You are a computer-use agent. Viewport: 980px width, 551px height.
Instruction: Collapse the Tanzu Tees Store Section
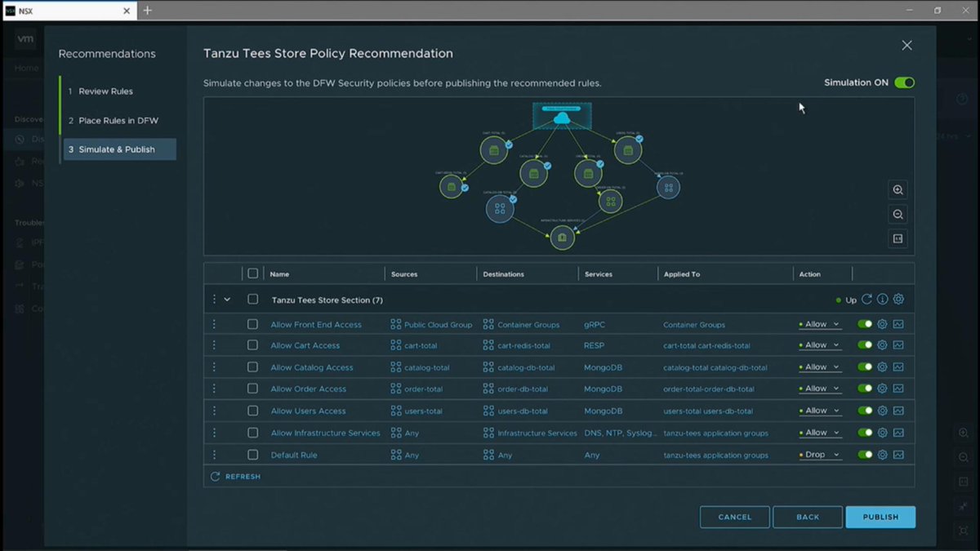227,300
